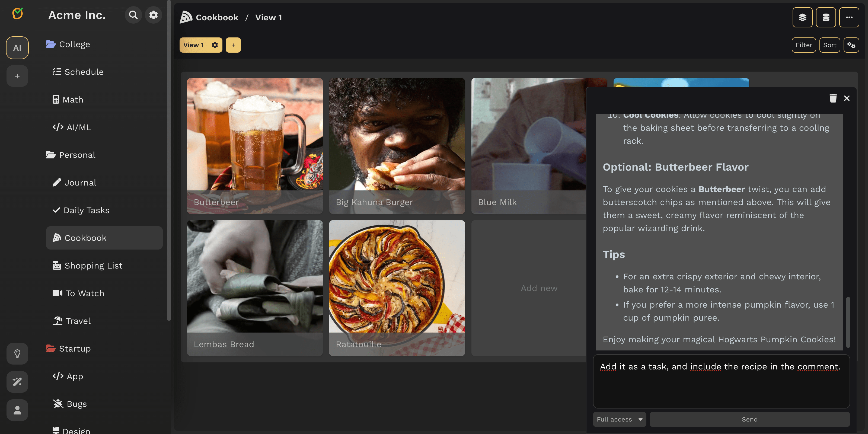Open the database icon in header

click(x=825, y=17)
